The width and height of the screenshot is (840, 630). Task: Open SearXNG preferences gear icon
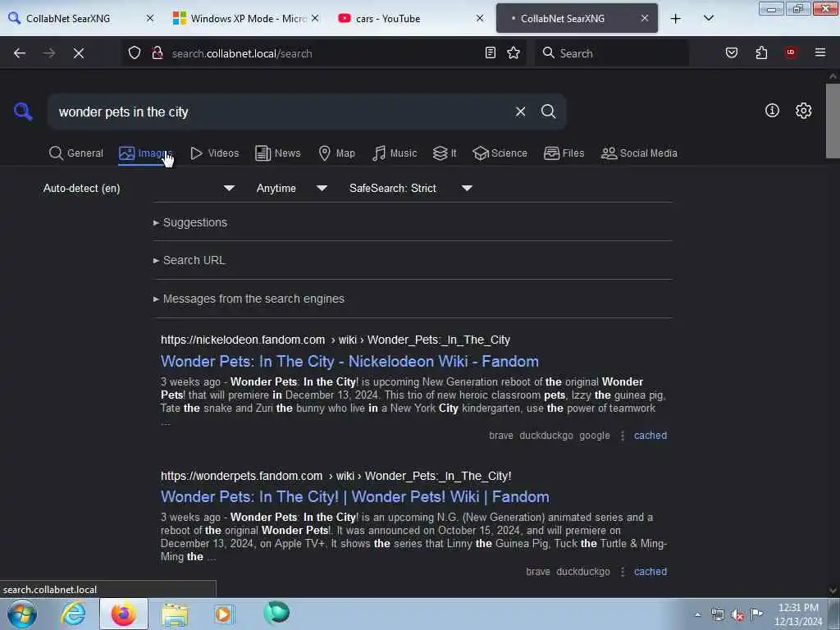coord(803,111)
